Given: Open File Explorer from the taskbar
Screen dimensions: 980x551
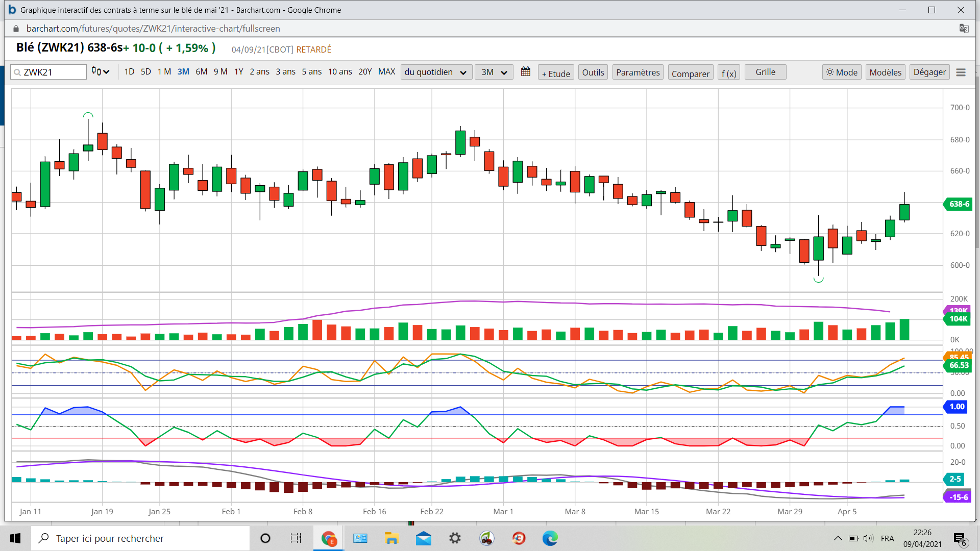Looking at the screenshot, I should 391,538.
